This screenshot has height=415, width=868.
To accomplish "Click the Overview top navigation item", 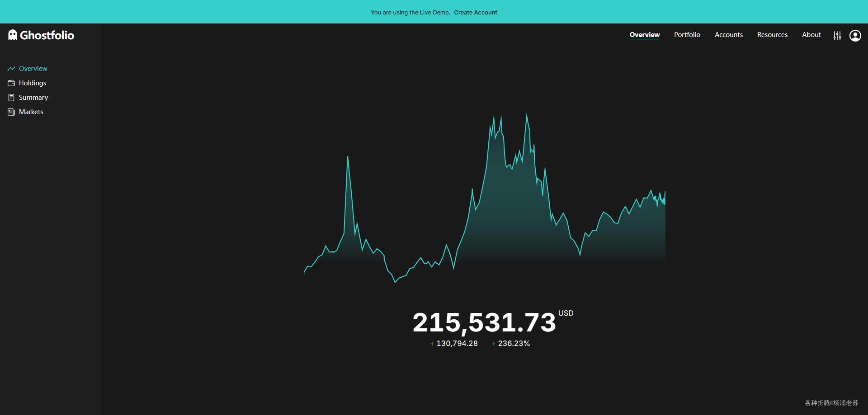I will (645, 35).
